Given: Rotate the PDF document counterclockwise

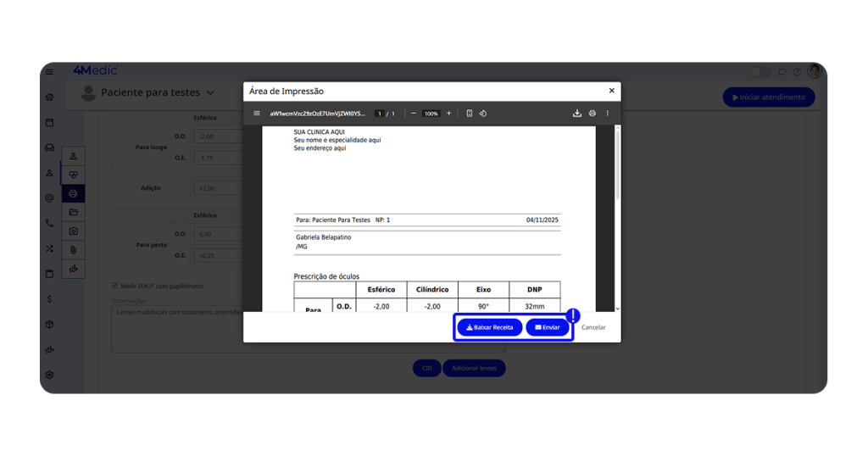Looking at the screenshot, I should click(x=483, y=114).
